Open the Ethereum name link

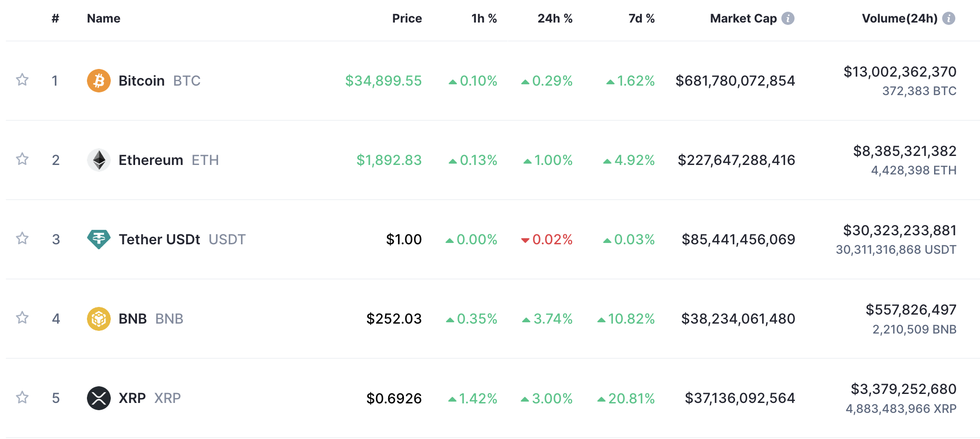pyautogui.click(x=151, y=160)
